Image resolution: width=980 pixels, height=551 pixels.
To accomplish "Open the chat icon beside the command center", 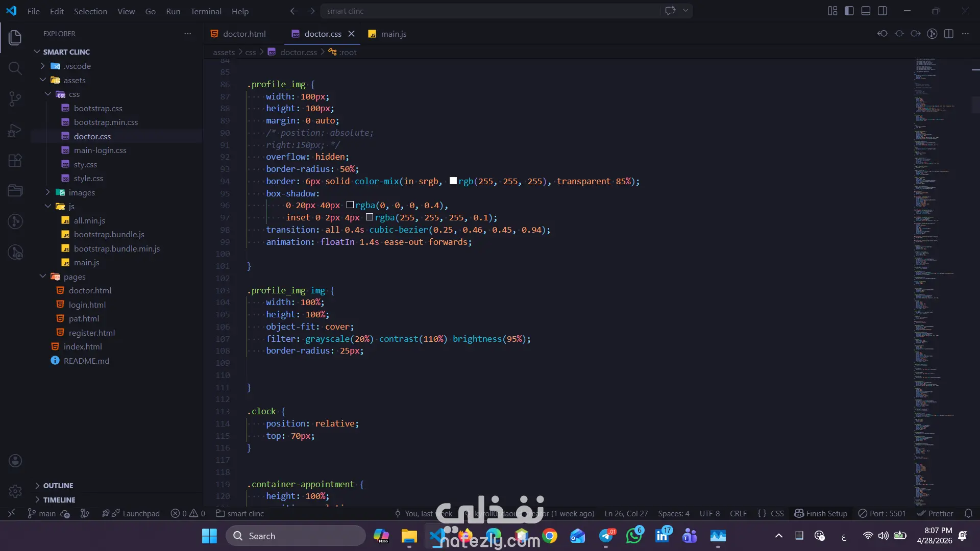I will point(670,11).
